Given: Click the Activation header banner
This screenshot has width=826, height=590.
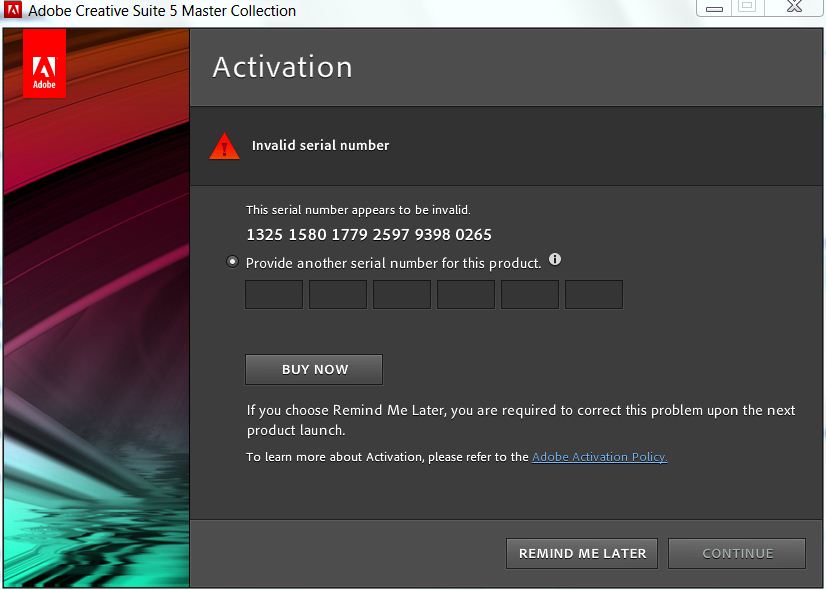Looking at the screenshot, I should pyautogui.click(x=500, y=67).
